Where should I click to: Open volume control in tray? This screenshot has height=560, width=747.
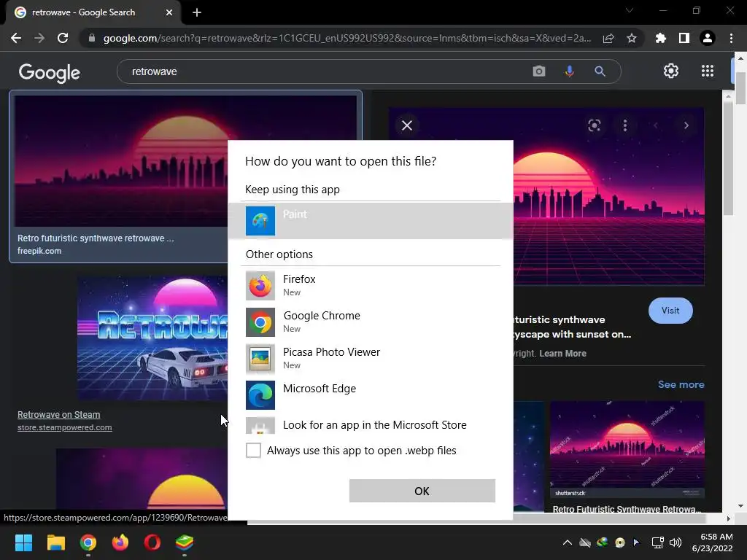(x=675, y=542)
